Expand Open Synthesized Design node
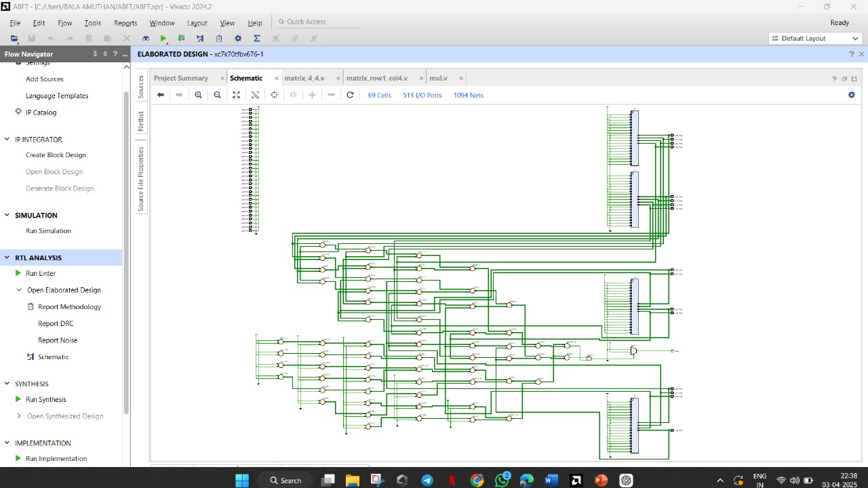This screenshot has height=488, width=868. 19,416
